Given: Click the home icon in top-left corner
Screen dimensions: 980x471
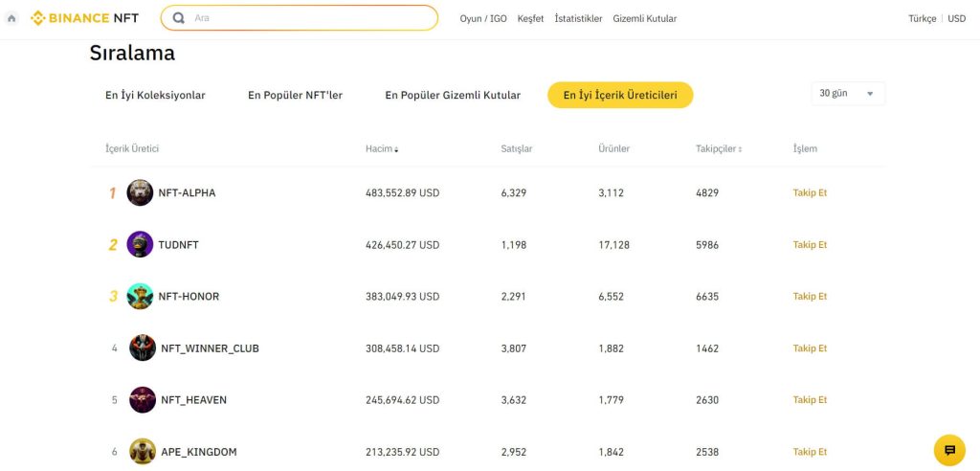Looking at the screenshot, I should [11, 18].
